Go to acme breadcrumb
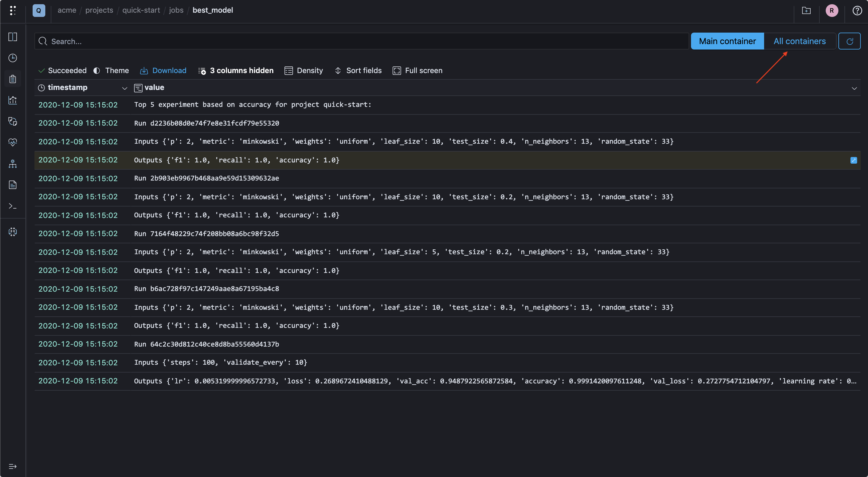The width and height of the screenshot is (868, 477). (67, 10)
